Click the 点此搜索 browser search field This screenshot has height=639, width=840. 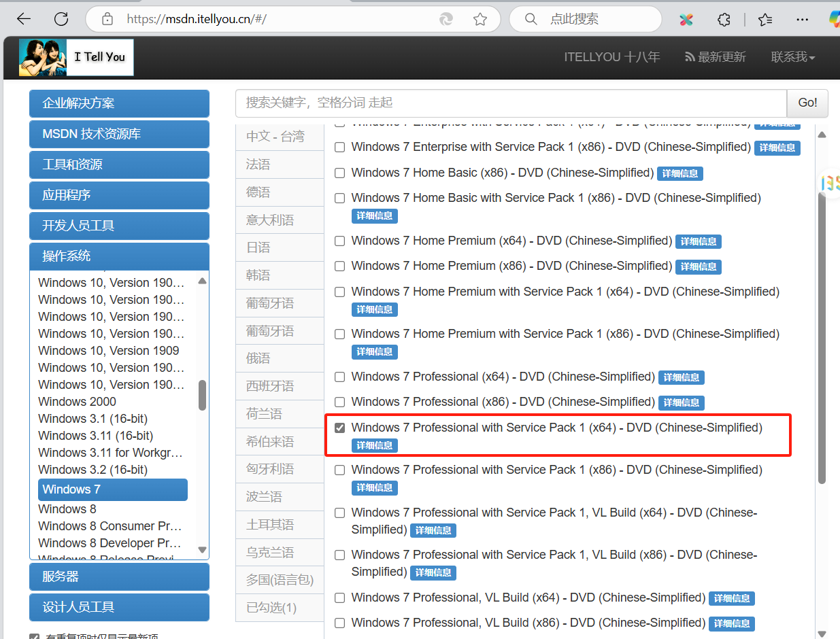pyautogui.click(x=585, y=19)
